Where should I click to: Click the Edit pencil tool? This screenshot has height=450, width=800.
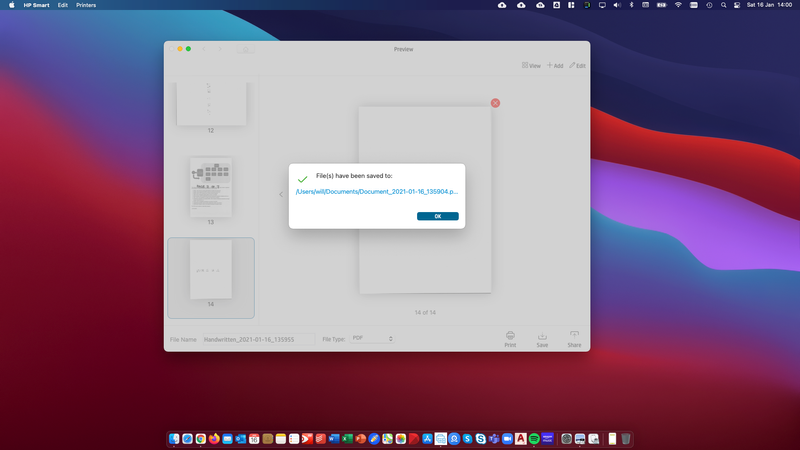click(x=577, y=65)
